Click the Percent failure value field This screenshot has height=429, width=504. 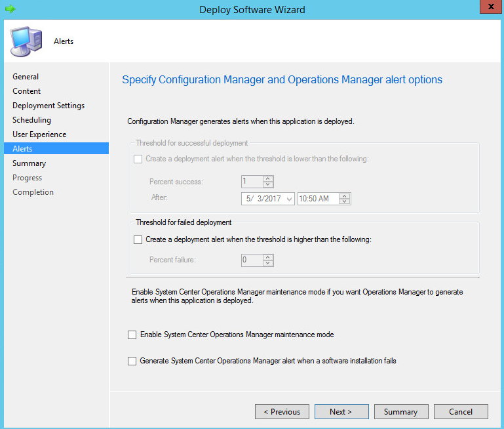point(252,260)
